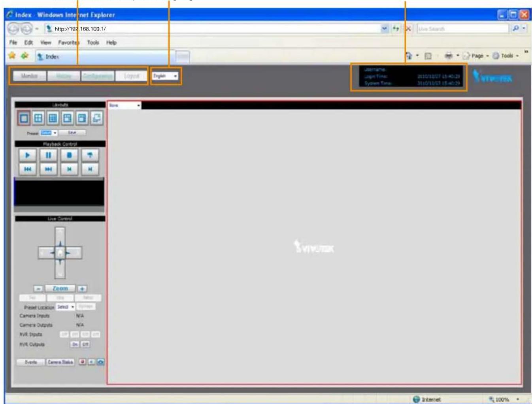The height and width of the screenshot is (404, 532).
Task: Pause the playback
Action: pos(48,155)
